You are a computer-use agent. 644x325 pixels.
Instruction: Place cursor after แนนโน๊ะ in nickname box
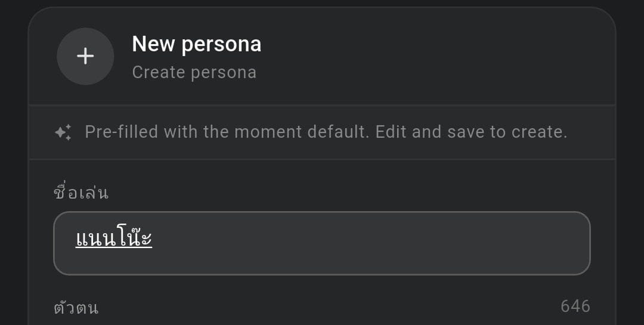[x=154, y=237]
